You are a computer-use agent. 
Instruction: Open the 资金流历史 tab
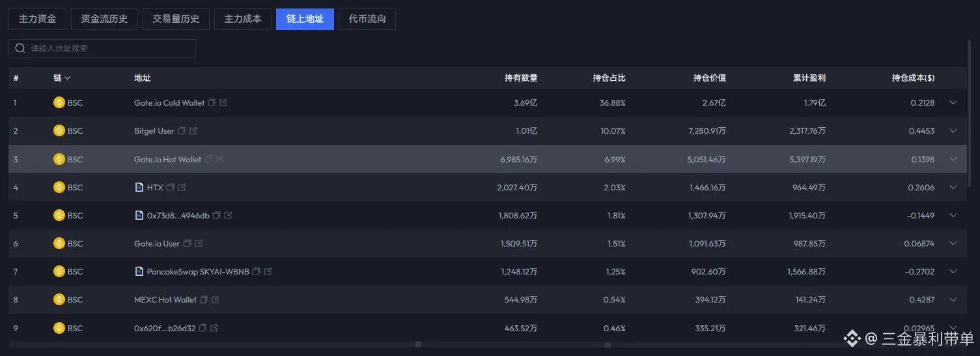tap(104, 19)
